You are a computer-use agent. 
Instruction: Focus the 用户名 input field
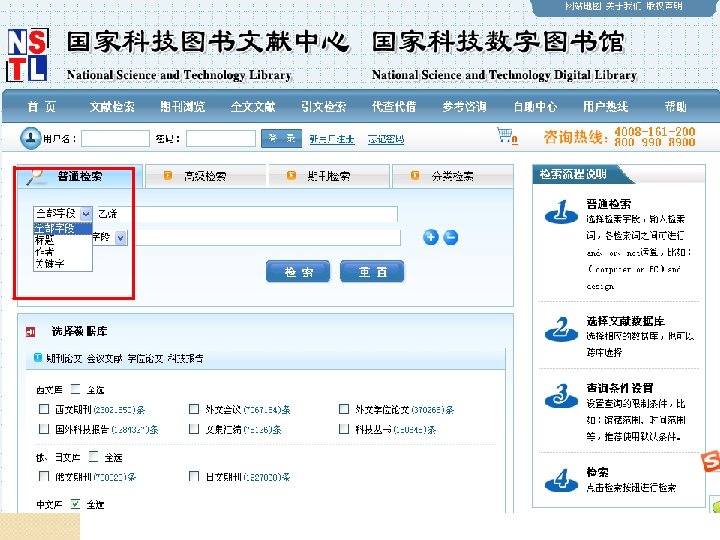click(x=115, y=138)
